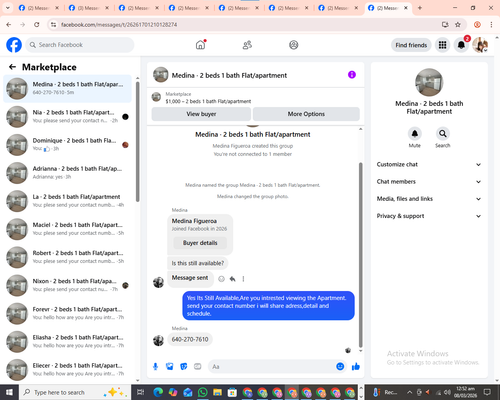Open the group photo in the right panel
Viewport: 500px width, 400px height.
(x=429, y=82)
